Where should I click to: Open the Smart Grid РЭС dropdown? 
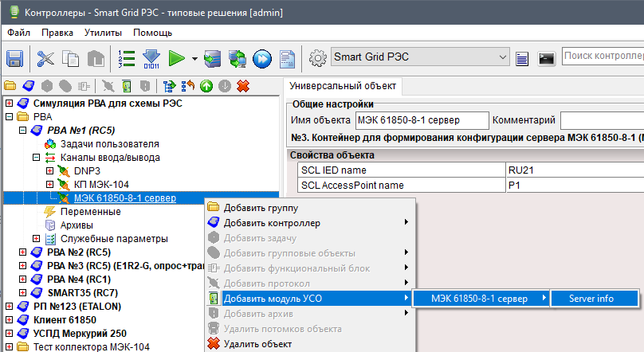click(501, 57)
